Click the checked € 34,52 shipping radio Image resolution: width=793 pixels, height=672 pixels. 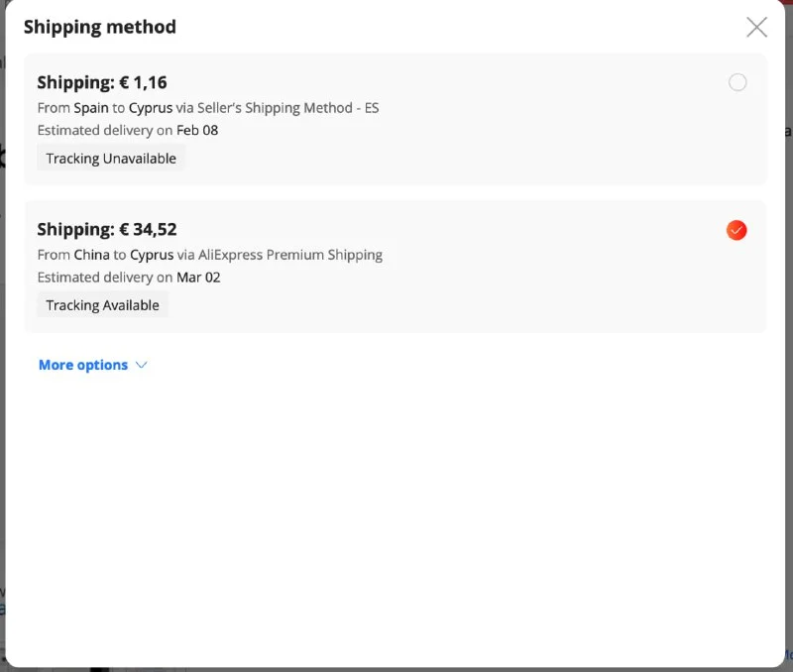736,230
